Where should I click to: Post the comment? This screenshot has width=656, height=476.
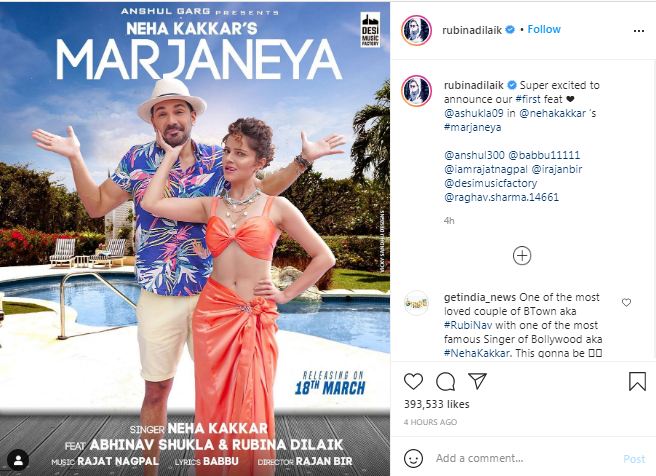[634, 459]
